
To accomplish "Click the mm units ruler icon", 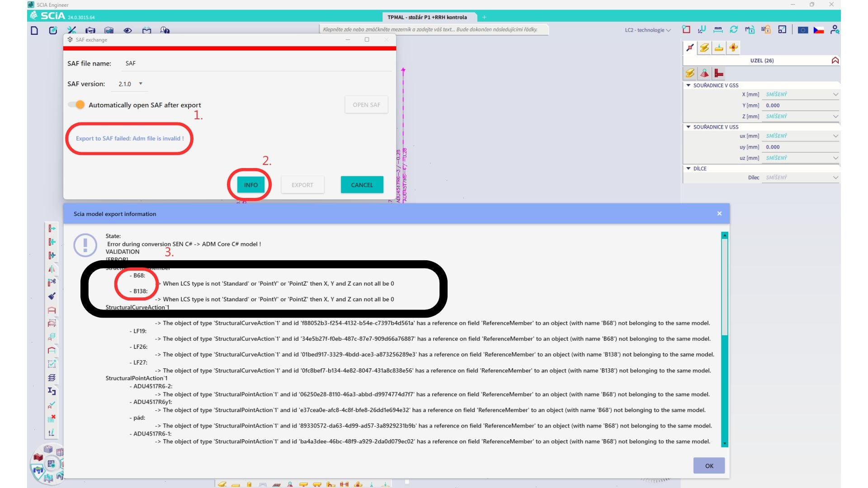I will (x=718, y=30).
